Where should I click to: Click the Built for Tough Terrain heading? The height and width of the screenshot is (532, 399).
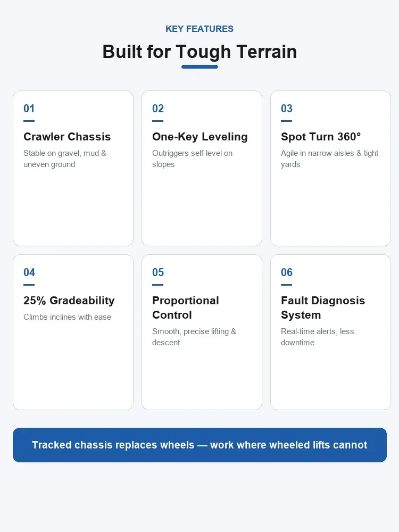click(199, 52)
